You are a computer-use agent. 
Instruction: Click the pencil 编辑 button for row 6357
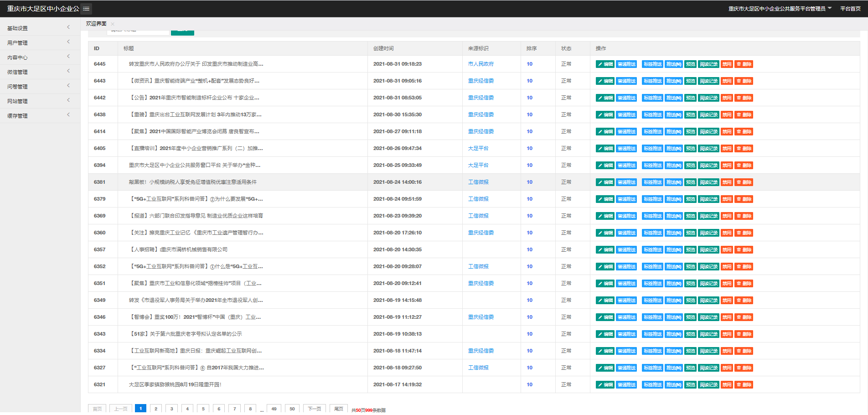(x=605, y=250)
